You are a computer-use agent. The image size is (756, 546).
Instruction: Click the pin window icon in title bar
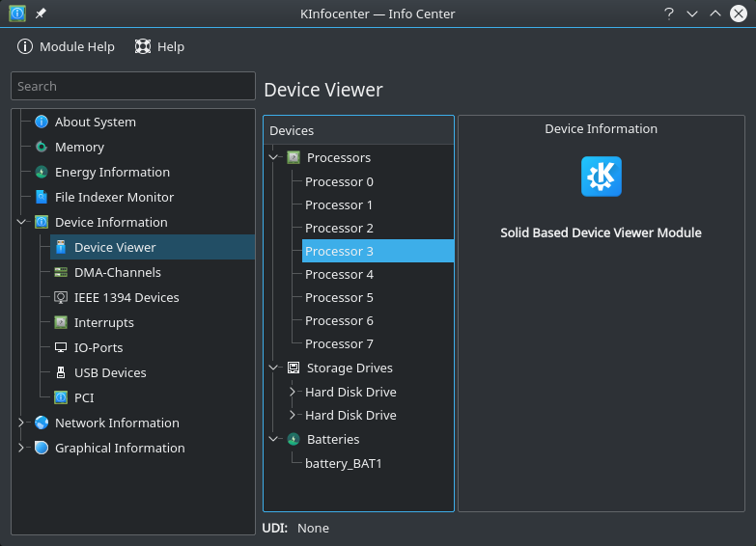[x=41, y=14]
